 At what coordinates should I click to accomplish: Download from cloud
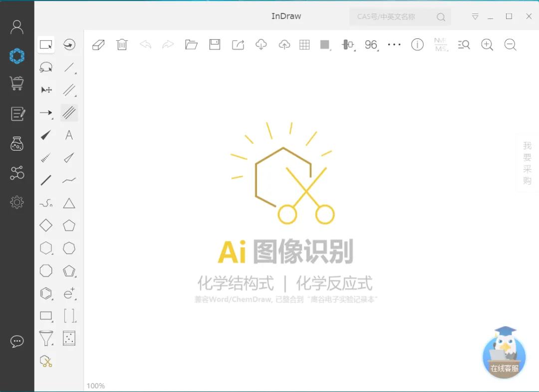point(261,45)
